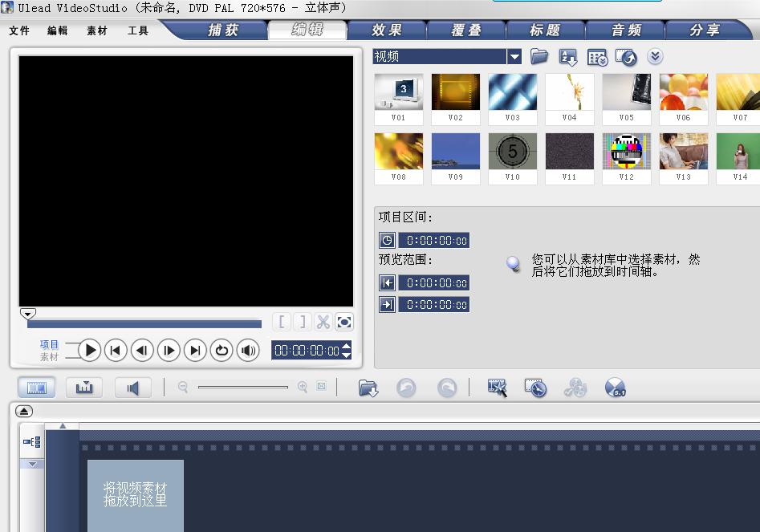Click the timeline zoom slider
Screen dimensions: 760x532
point(242,388)
